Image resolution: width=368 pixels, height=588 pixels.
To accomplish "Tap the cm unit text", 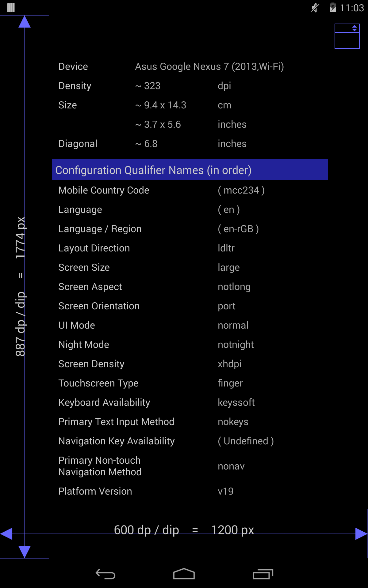I will coord(224,105).
